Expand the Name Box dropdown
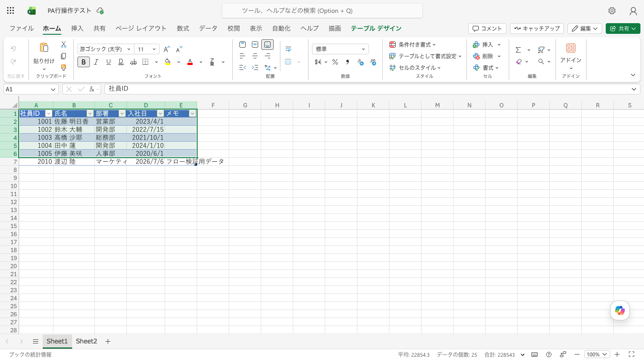The width and height of the screenshot is (644, 359). point(53,89)
